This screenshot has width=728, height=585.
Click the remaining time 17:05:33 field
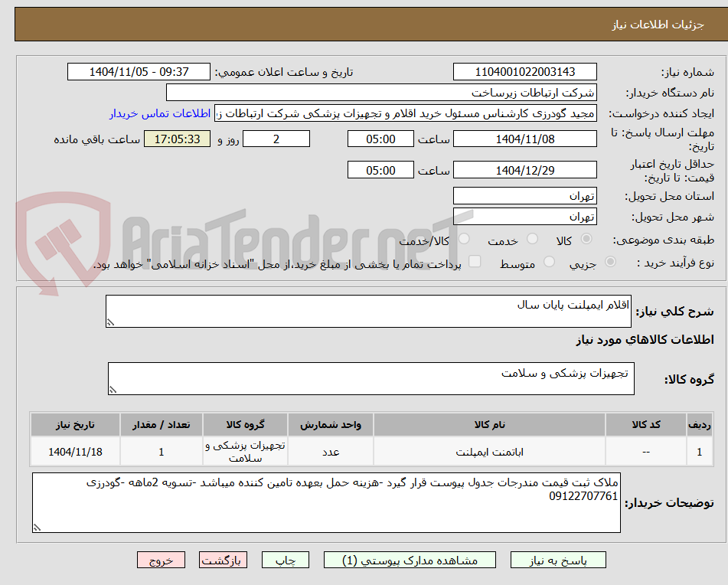click(177, 139)
